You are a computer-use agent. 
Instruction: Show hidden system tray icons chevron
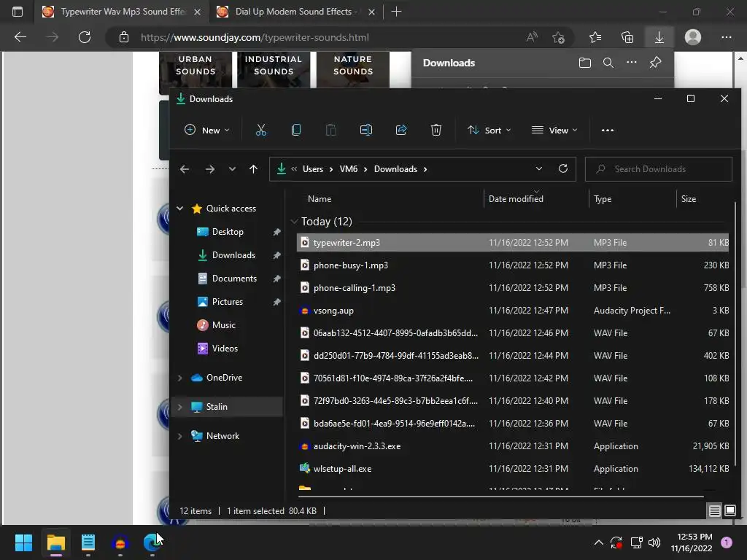coord(598,542)
